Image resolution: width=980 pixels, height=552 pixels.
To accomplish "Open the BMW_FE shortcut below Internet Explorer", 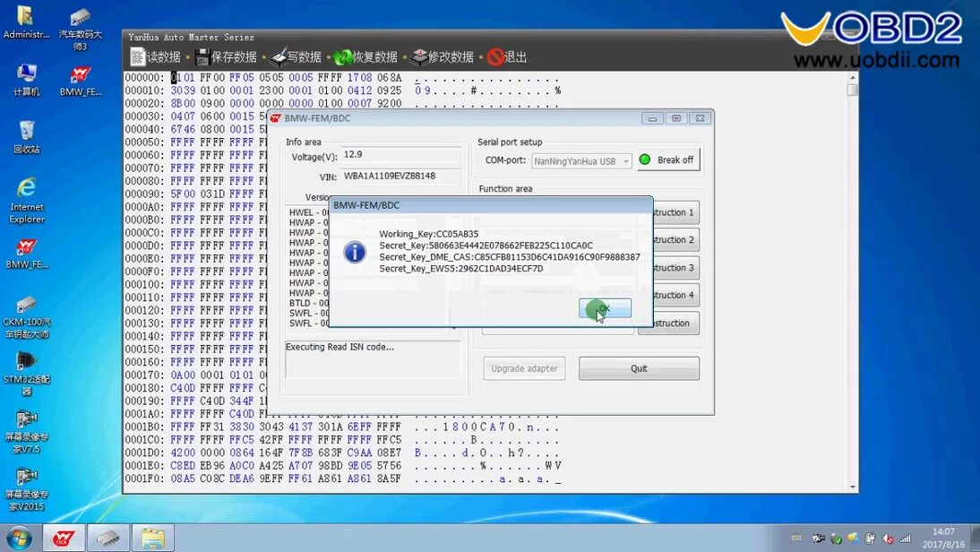I will tap(26, 253).
